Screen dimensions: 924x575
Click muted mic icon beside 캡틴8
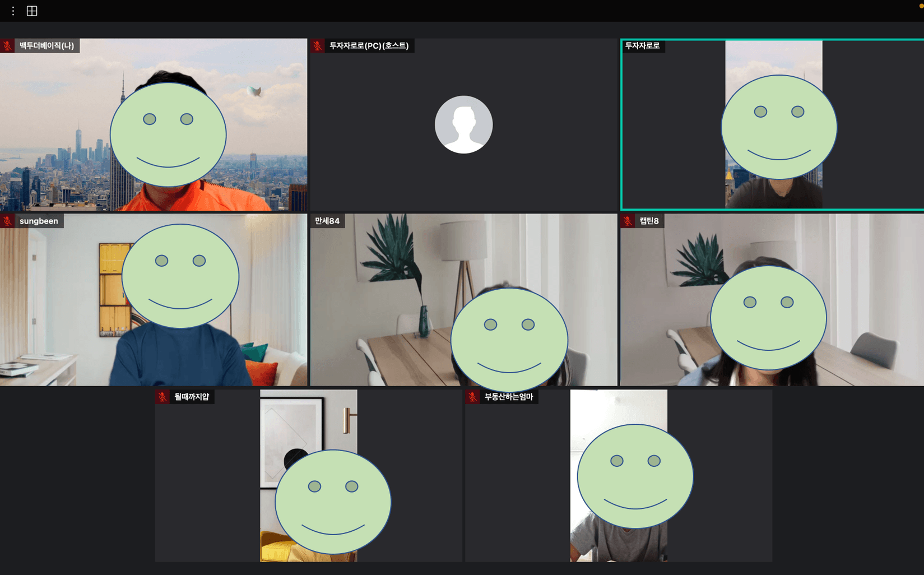click(628, 221)
